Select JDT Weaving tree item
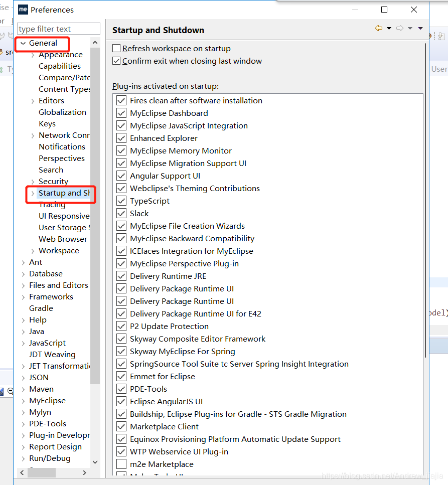This screenshot has width=448, height=485. pos(52,355)
